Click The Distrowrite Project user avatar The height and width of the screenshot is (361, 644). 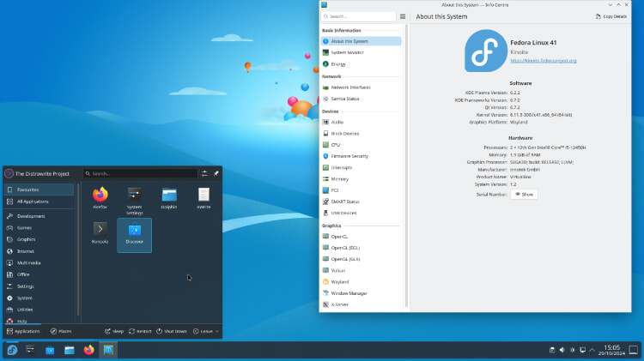[9, 173]
